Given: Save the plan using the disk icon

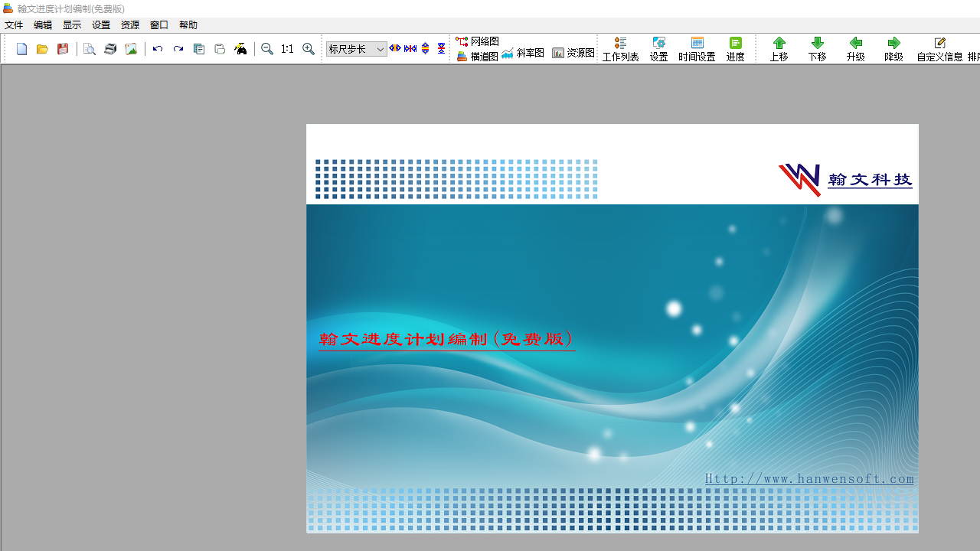Looking at the screenshot, I should coord(63,49).
